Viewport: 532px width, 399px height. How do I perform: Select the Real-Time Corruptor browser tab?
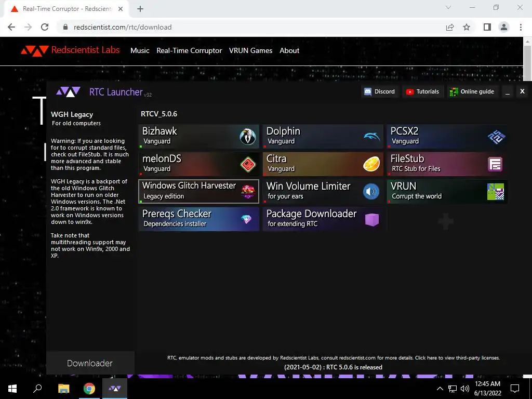coord(66,9)
